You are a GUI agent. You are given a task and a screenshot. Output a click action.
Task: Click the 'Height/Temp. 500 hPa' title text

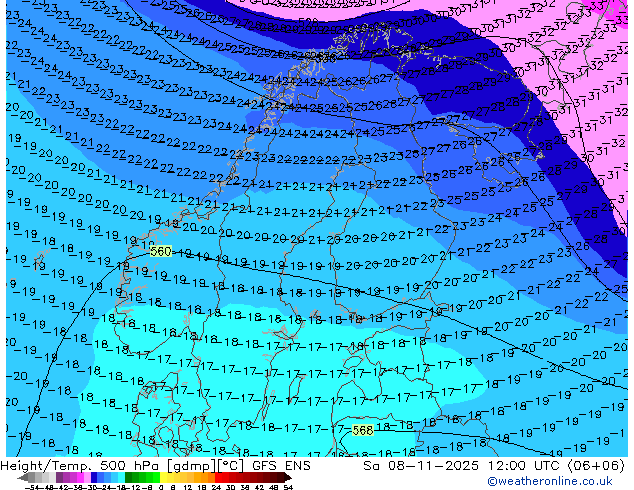click(x=80, y=466)
